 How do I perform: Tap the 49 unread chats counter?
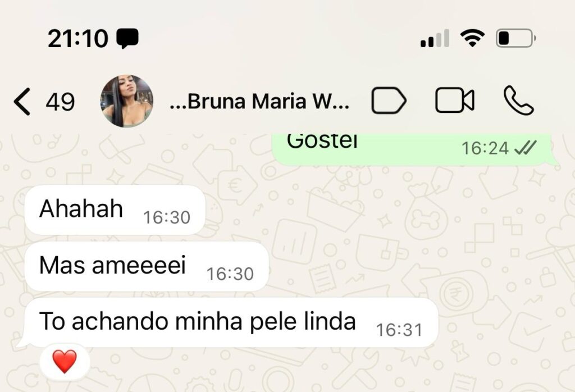tap(60, 102)
